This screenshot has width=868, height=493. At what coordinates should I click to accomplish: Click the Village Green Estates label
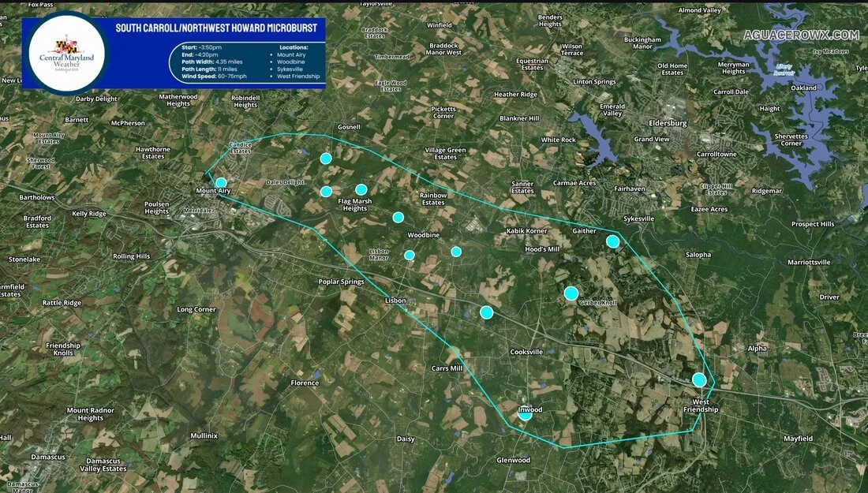click(445, 153)
